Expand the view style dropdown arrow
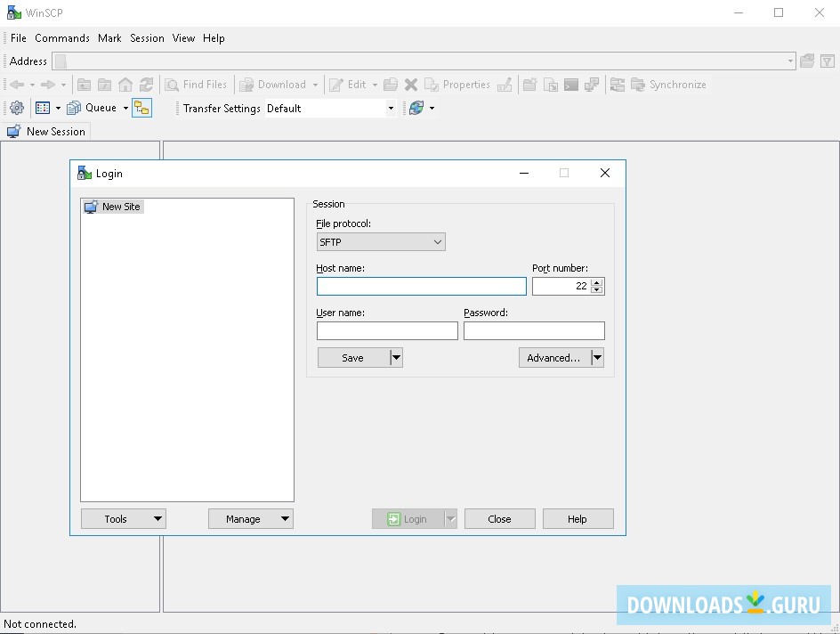Image resolution: width=840 pixels, height=634 pixels. tap(58, 109)
